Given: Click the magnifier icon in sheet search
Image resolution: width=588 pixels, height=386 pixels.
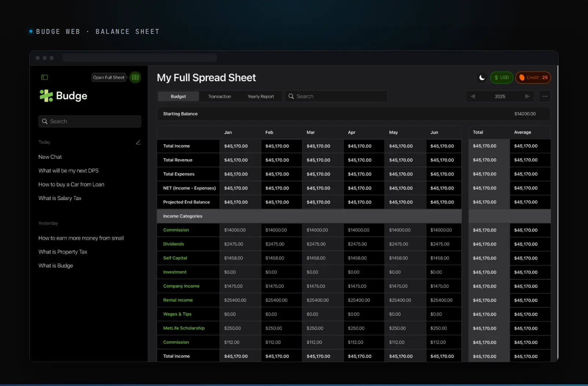Looking at the screenshot, I should (291, 96).
